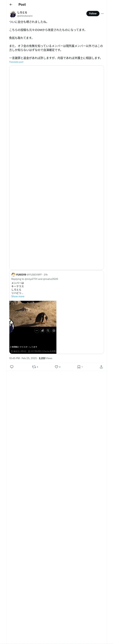The height and width of the screenshot is (644, 113).
Task: Click the 10:45 PM · Feb 25, 2025 timestamp
Action: tap(23, 358)
